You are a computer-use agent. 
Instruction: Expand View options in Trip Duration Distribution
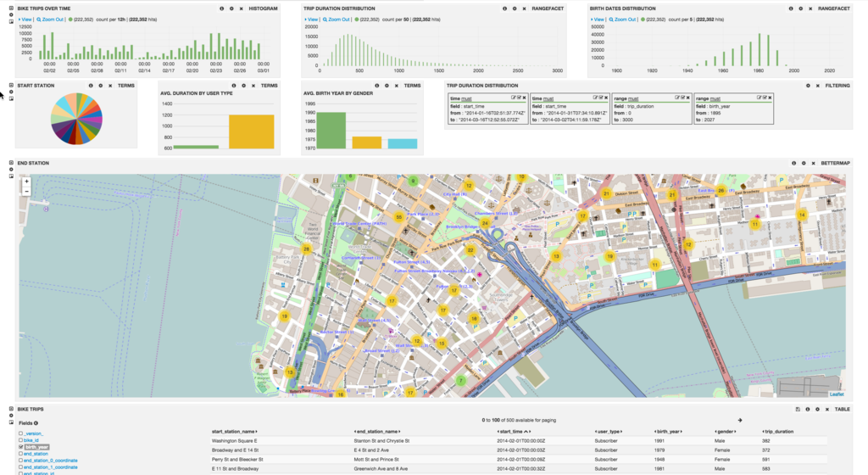pos(312,19)
